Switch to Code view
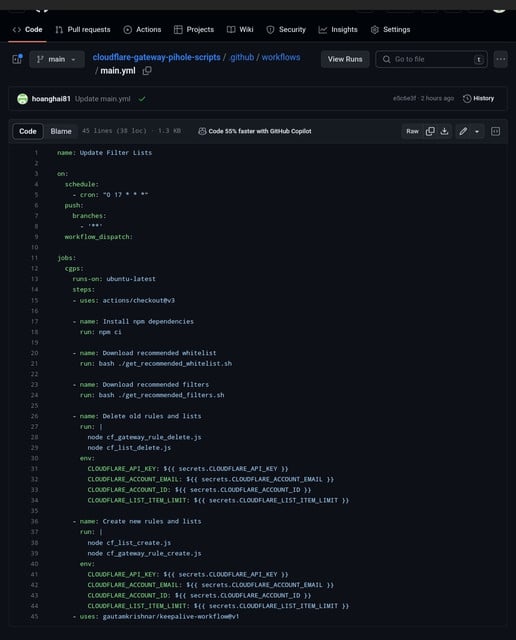The height and width of the screenshot is (640, 516). tap(28, 131)
